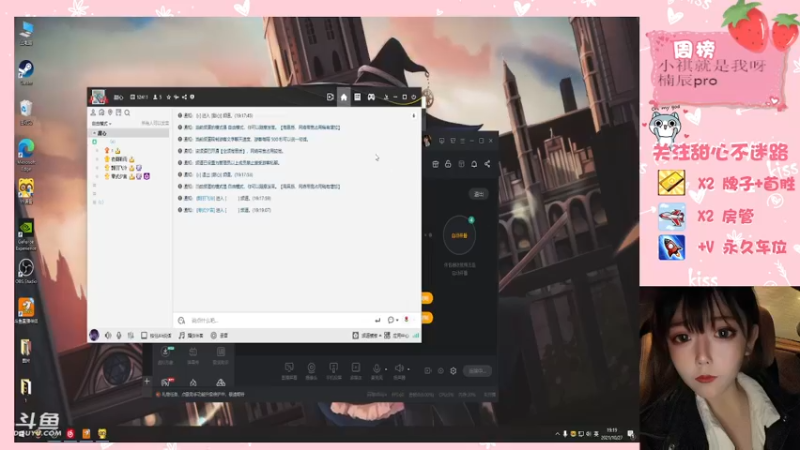Click the enter send icon in chat input
800x450 pixels.
coord(378,320)
